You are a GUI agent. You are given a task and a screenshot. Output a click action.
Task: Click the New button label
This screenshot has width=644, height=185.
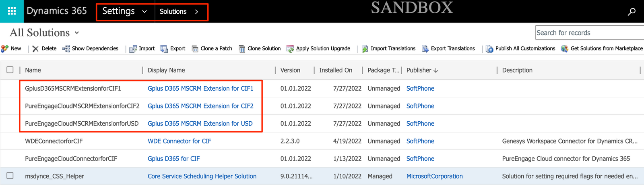tap(16, 48)
